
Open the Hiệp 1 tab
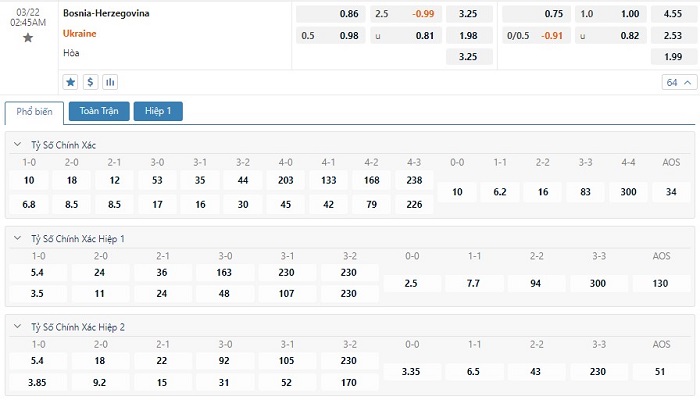pos(158,111)
